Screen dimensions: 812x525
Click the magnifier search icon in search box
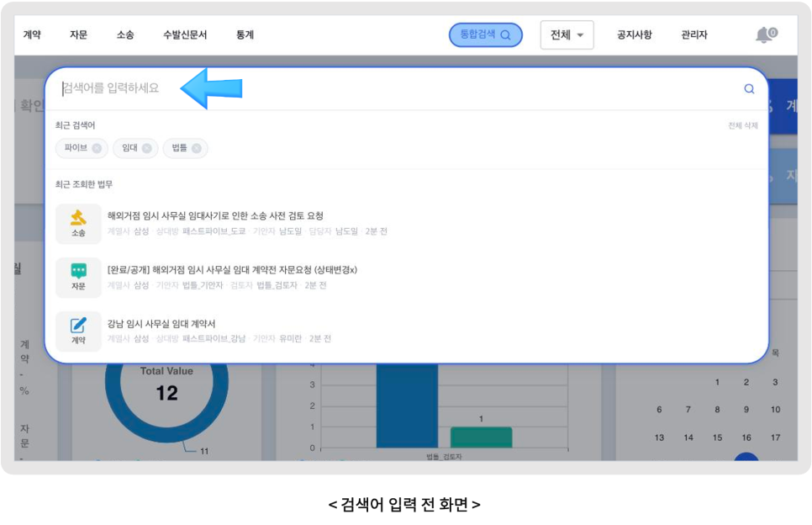pyautogui.click(x=749, y=88)
